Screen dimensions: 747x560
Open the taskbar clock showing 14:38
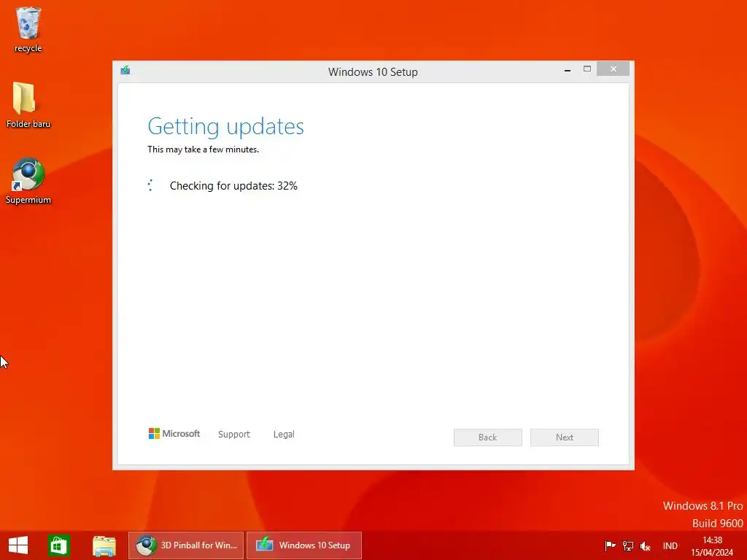pos(712,546)
